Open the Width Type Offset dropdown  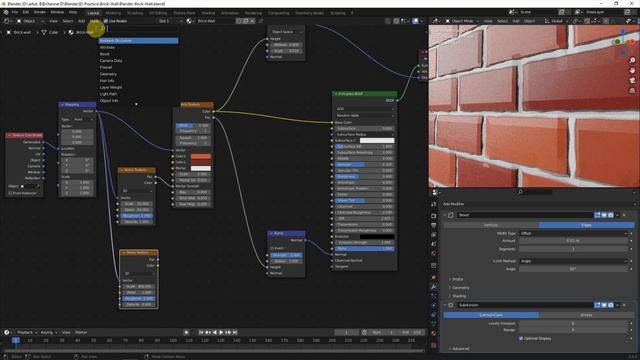(x=573, y=233)
